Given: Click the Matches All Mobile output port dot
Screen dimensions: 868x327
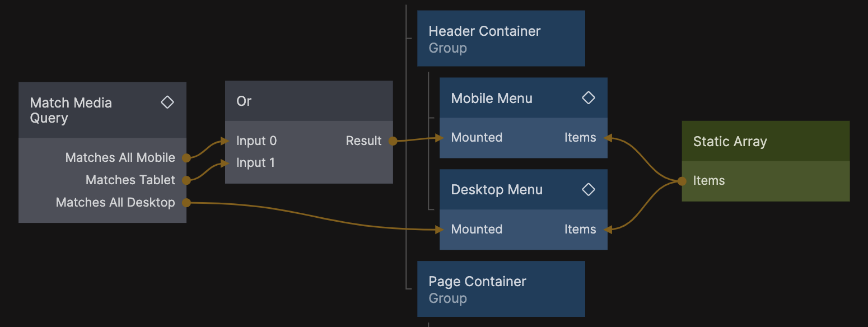Looking at the screenshot, I should tap(186, 158).
